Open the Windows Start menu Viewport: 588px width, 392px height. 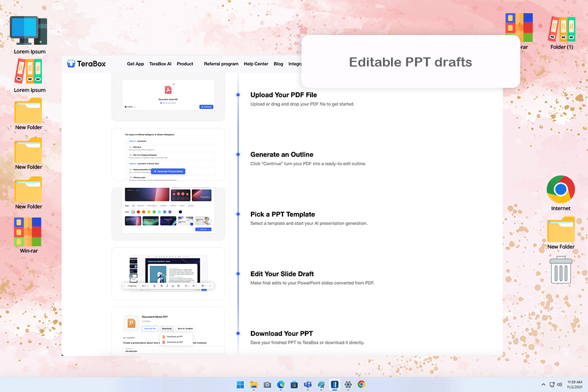coord(240,385)
